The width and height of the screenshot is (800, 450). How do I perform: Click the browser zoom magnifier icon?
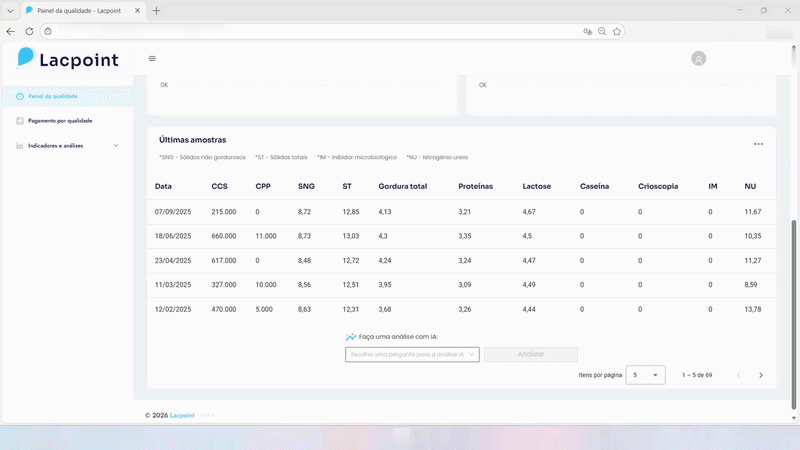coord(602,31)
